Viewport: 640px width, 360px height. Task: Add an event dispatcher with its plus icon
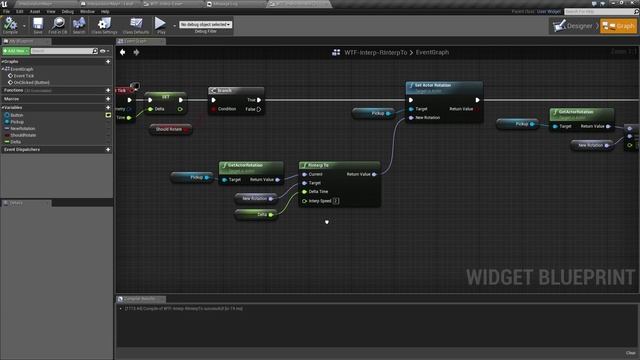pyautogui.click(x=108, y=149)
